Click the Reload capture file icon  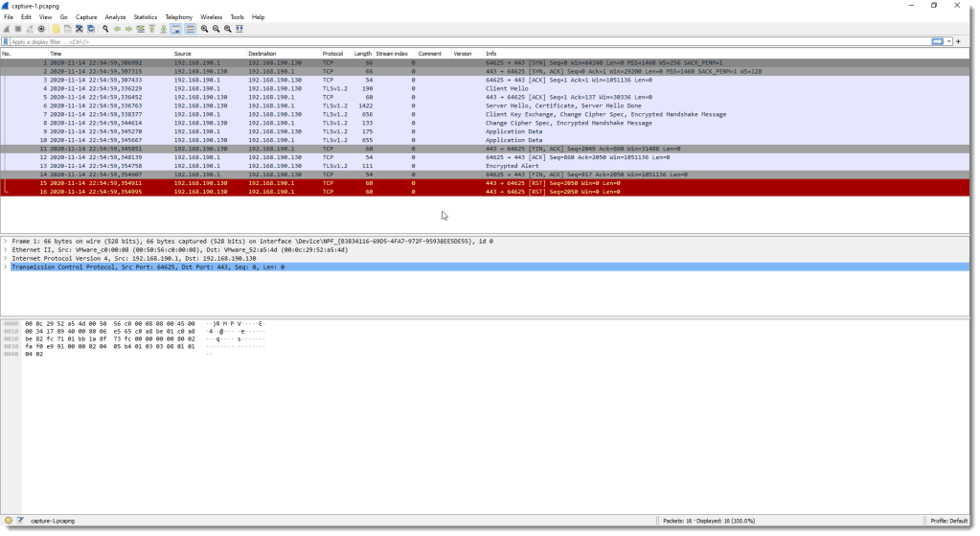[x=91, y=29]
